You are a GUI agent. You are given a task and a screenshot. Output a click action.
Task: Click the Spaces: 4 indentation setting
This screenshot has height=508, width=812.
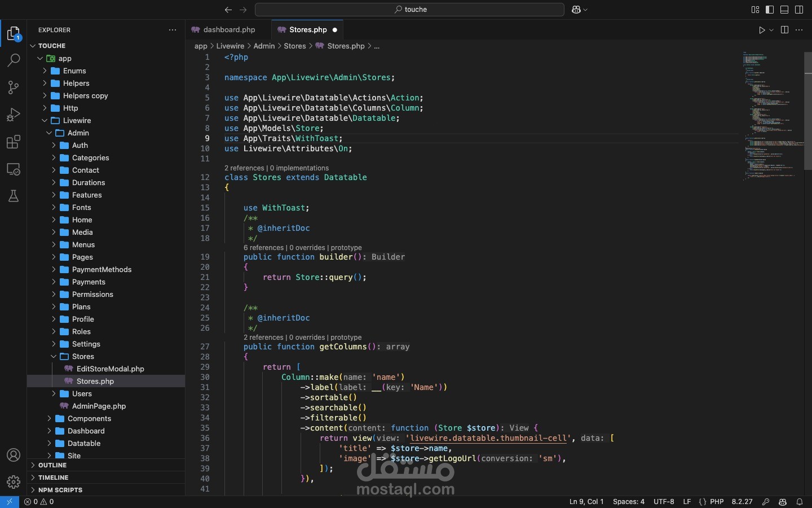[x=628, y=502]
